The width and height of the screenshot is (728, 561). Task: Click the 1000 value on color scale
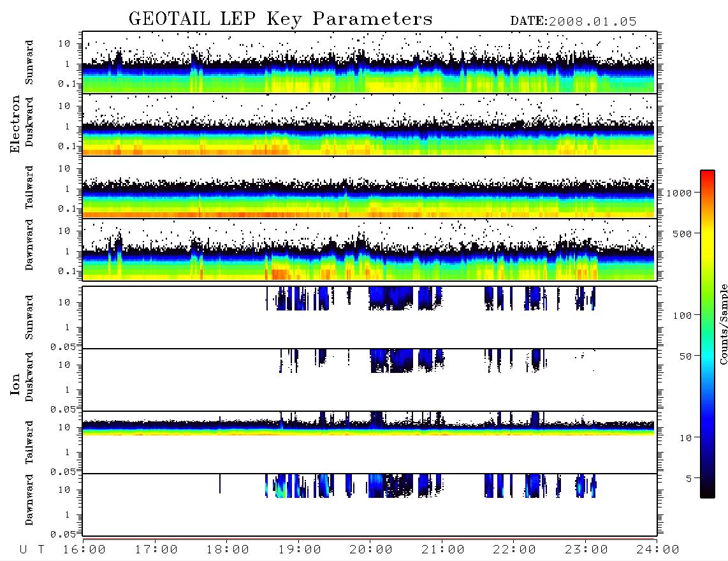680,193
